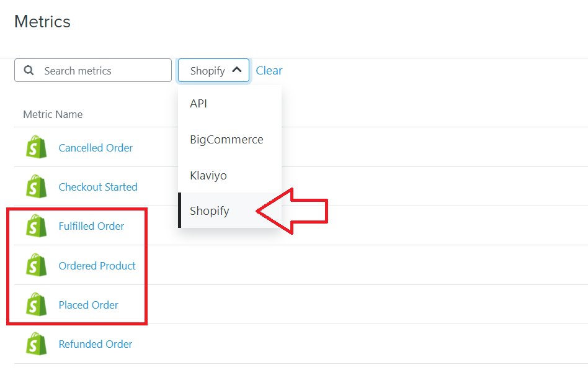This screenshot has height=390, width=588.
Task: Click Shopify icon beside Fulfilled Order
Action: [37, 225]
